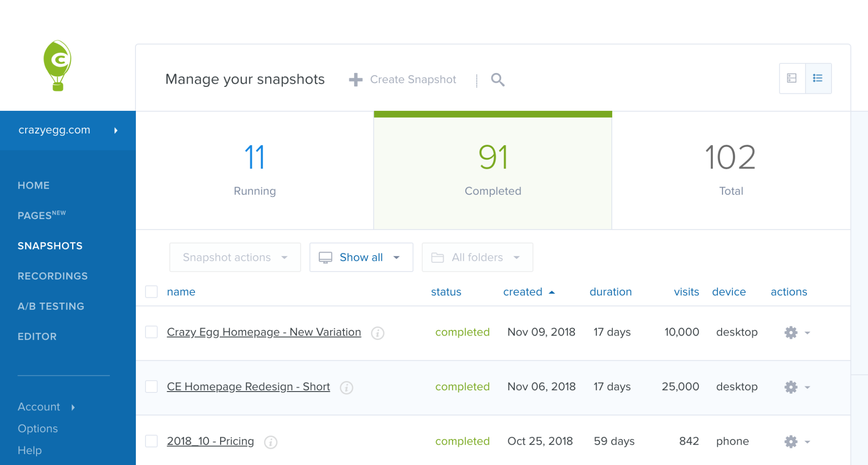
Task: Open actions arrow for 2018_10 - Pricing row
Action: coord(808,442)
